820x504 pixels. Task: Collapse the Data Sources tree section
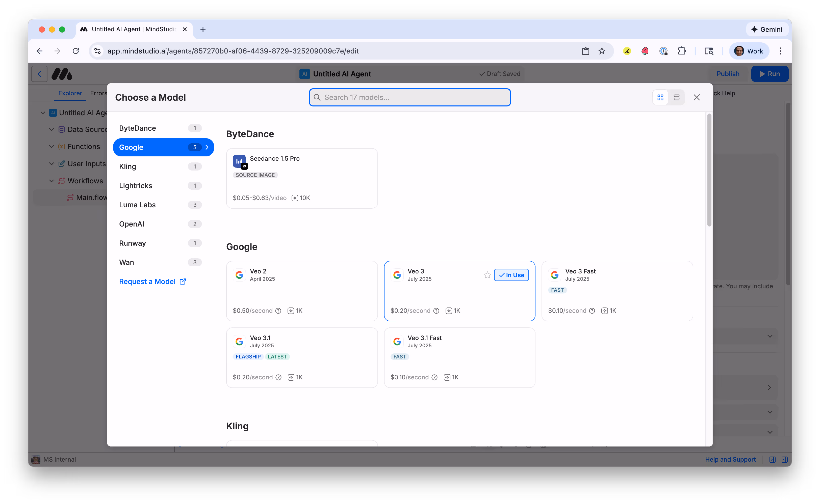point(51,129)
